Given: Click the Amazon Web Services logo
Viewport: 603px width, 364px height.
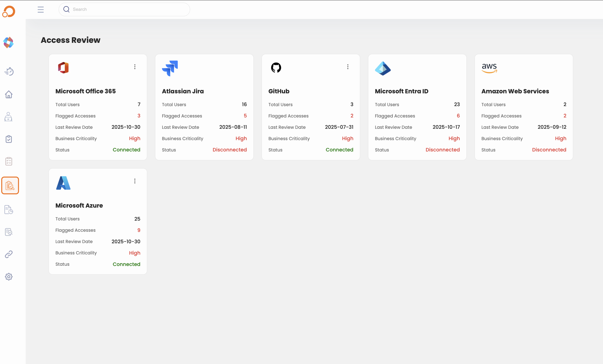Looking at the screenshot, I should click(x=489, y=68).
